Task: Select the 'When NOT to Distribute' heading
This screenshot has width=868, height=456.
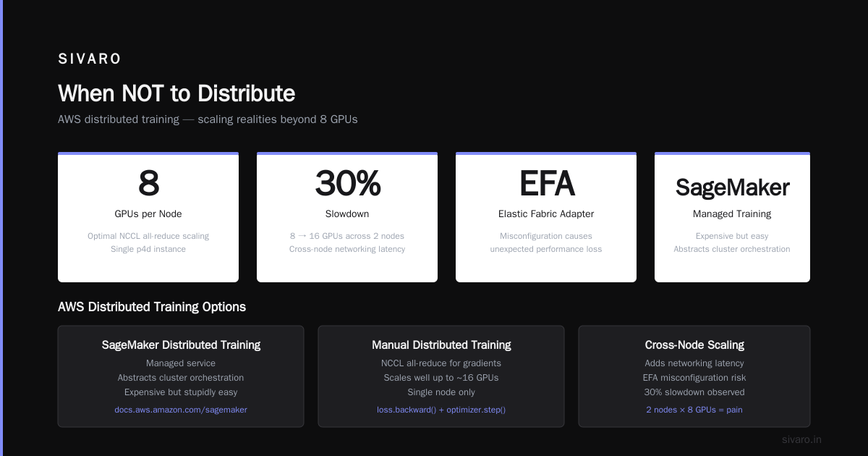Action: coord(176,93)
